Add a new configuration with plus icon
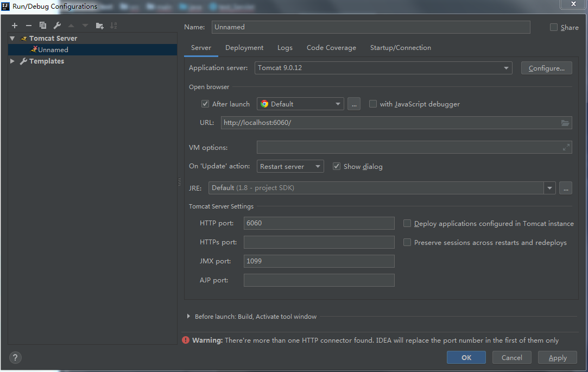Screen dimensions: 588x372 15,26
